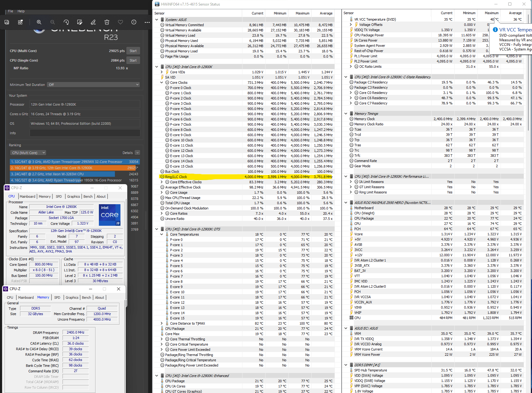
Task: Zoom out in the photo viewer toolbar
Action: [x=53, y=22]
